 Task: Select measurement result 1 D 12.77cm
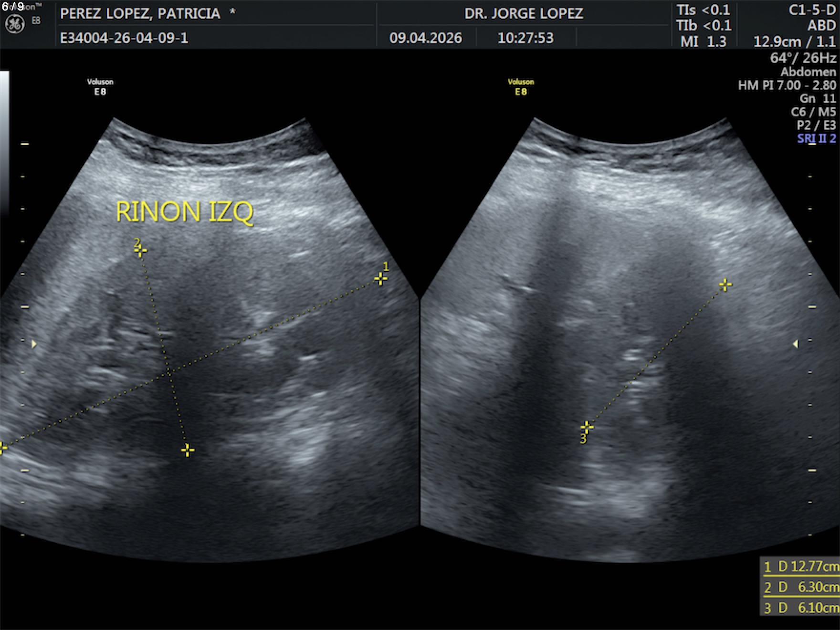(x=800, y=567)
